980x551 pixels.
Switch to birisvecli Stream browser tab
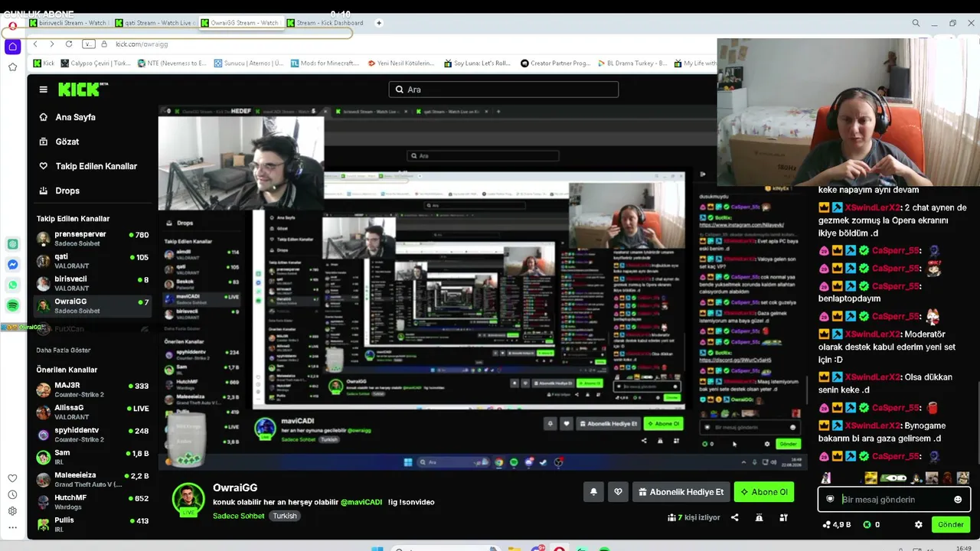69,23
